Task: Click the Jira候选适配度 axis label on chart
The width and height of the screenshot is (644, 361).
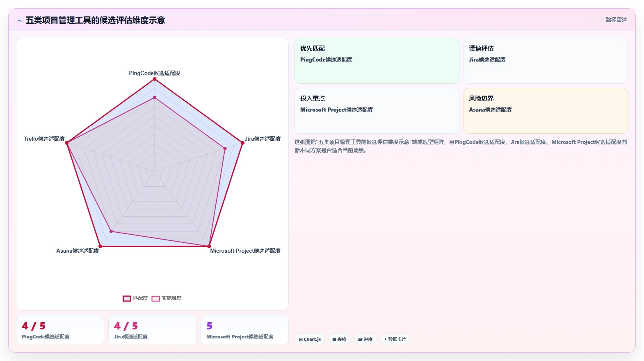Action: (263, 139)
